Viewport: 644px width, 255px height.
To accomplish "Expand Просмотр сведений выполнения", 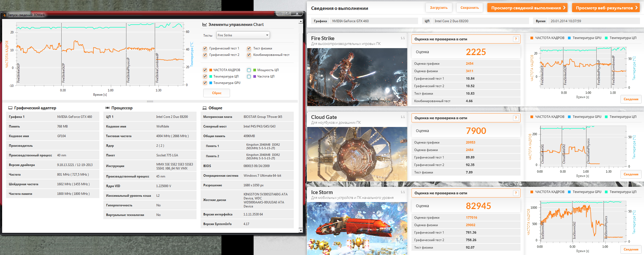I will [x=528, y=8].
